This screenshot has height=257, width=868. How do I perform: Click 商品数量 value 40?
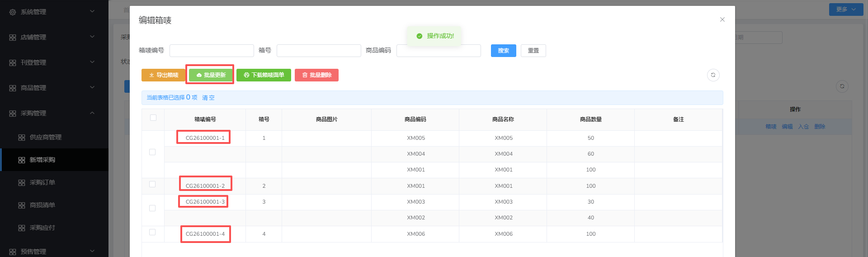click(590, 218)
